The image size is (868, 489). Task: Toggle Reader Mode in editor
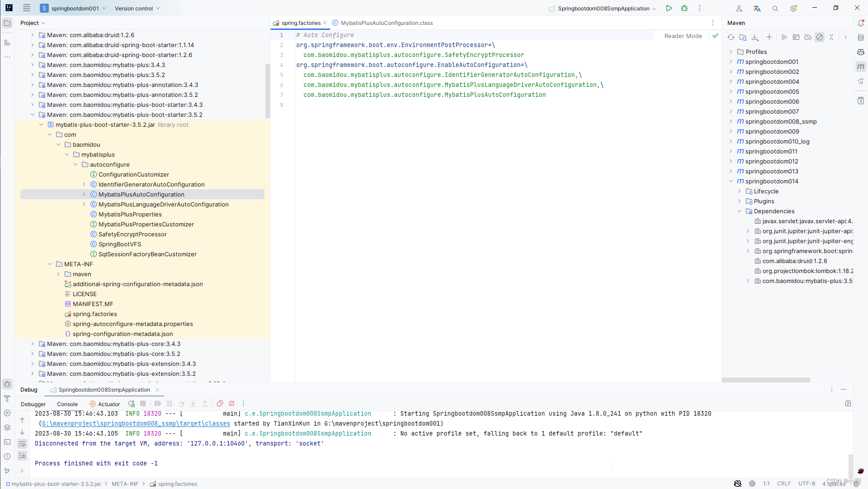click(683, 36)
